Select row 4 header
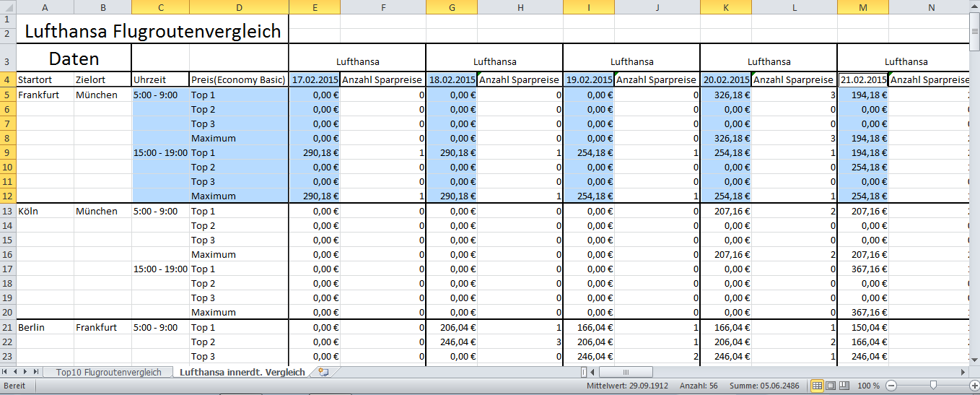Image resolution: width=980 pixels, height=395 pixels. (8, 80)
